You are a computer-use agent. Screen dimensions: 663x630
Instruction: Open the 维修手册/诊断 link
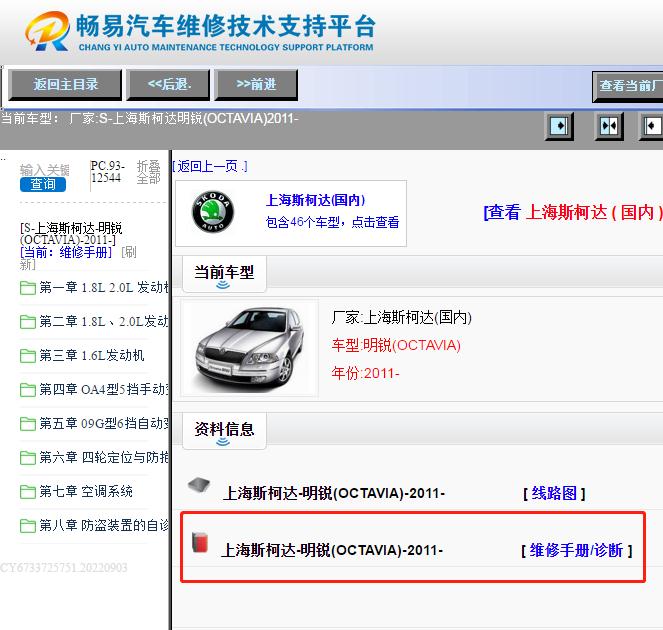(x=577, y=551)
